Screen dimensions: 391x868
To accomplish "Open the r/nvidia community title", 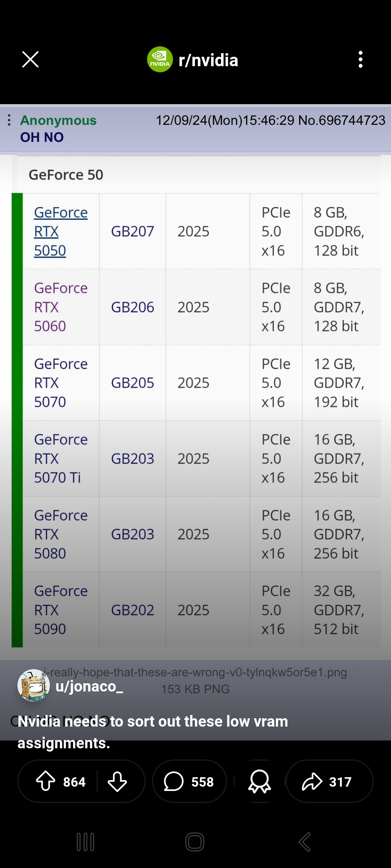I will [209, 60].
